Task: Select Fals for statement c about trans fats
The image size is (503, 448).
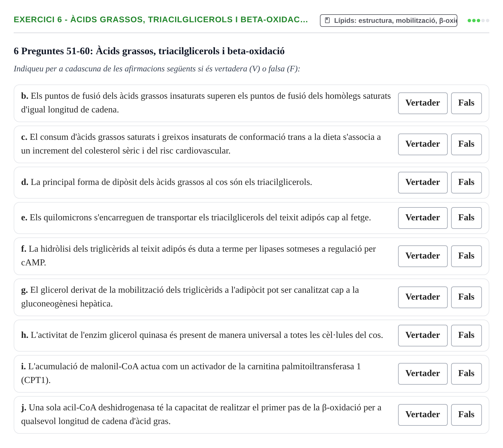Action: click(466, 144)
